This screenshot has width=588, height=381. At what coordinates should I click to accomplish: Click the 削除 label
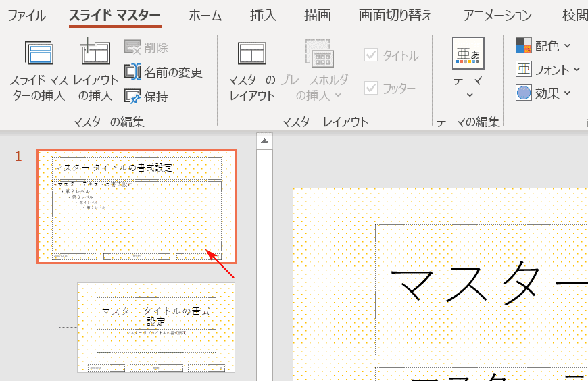156,47
